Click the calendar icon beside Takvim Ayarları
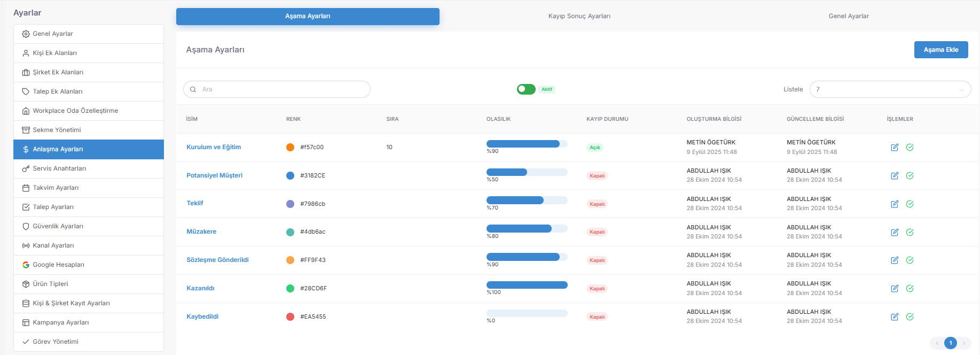This screenshot has height=355, width=980. (x=26, y=188)
